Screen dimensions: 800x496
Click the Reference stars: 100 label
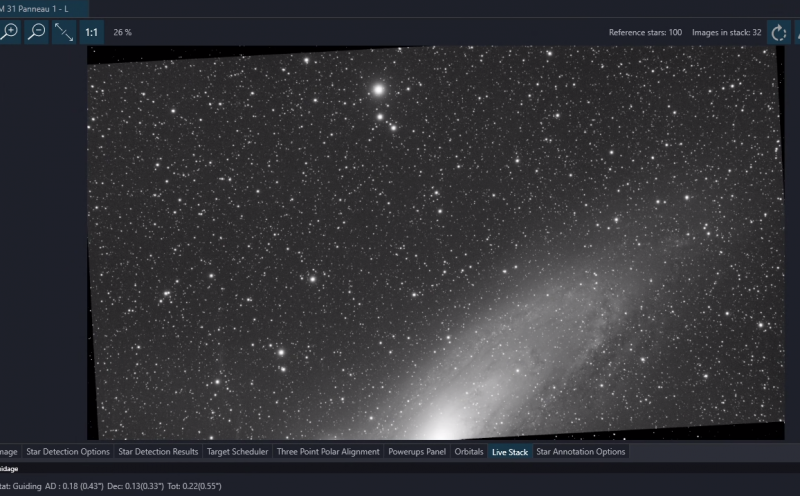(645, 32)
